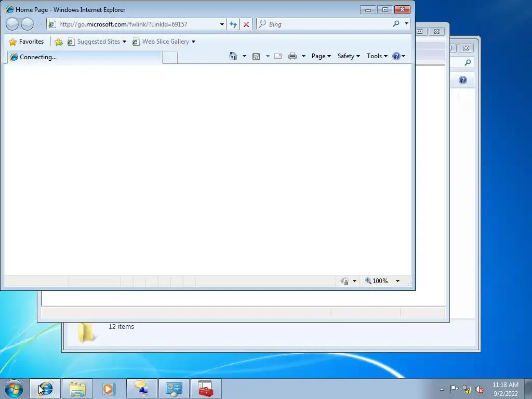
Task: Close the middle background window
Action: pyautogui.click(x=436, y=32)
